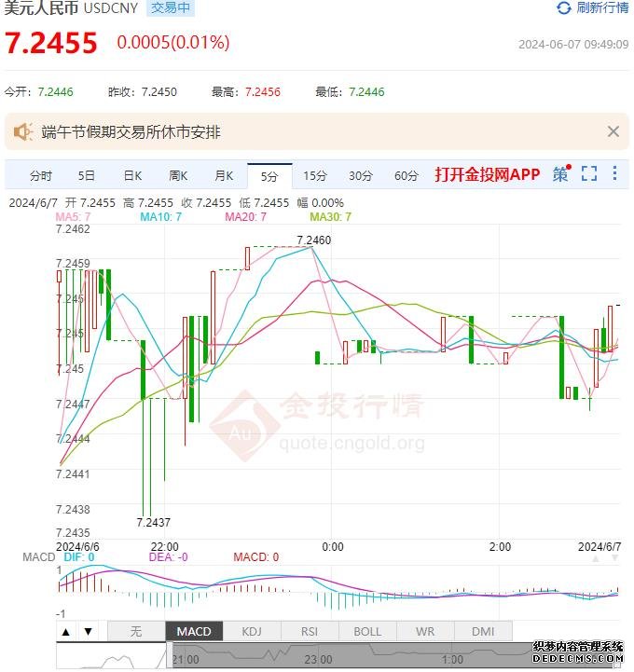Click the 美元人民币 USDCNY title
634x672 pixels.
click(71, 7)
